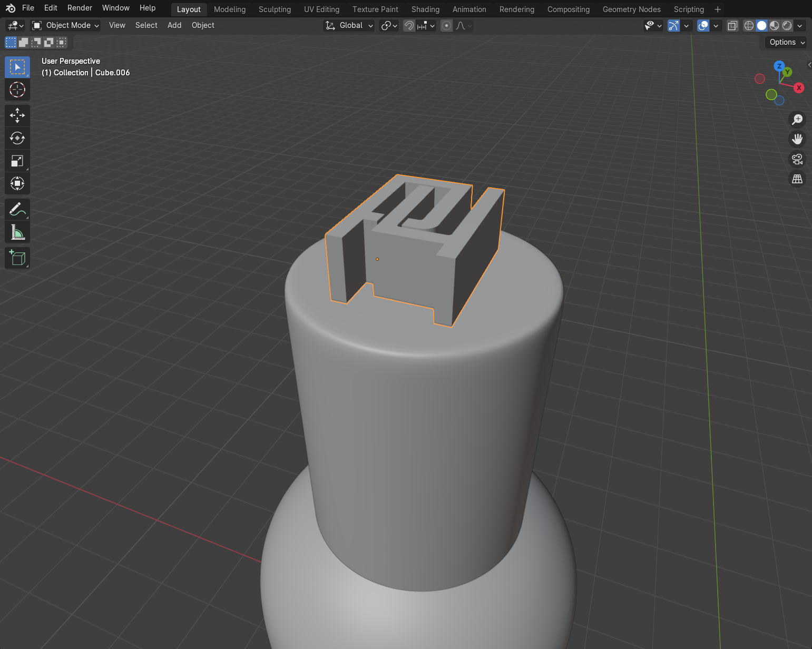Open the viewport View menu

pos(117,25)
